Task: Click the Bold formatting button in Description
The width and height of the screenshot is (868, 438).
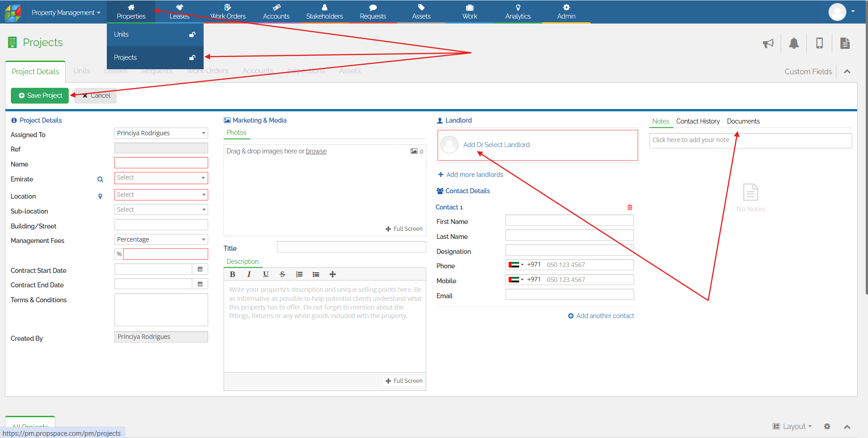Action: 232,274
